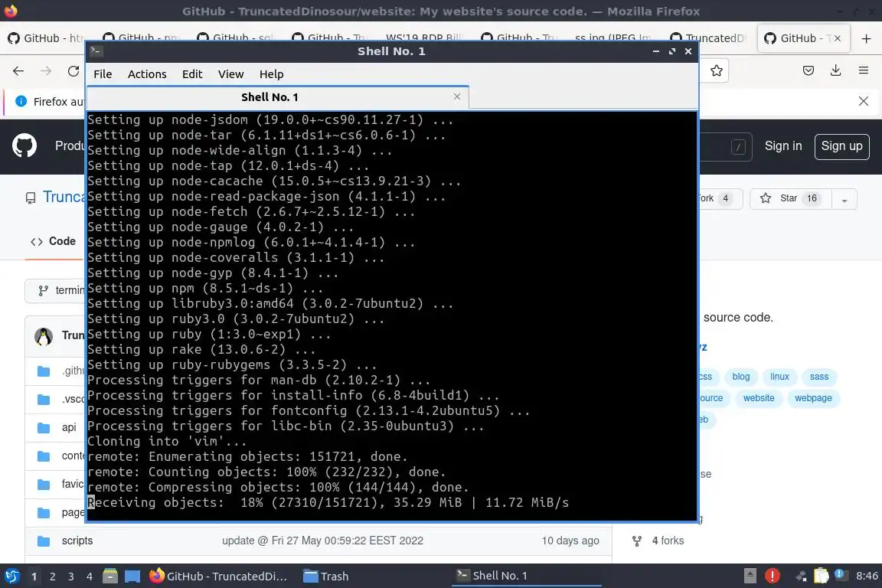Switch to workspace 4 in taskbar
This screenshot has height=588, width=882.
tap(89, 577)
